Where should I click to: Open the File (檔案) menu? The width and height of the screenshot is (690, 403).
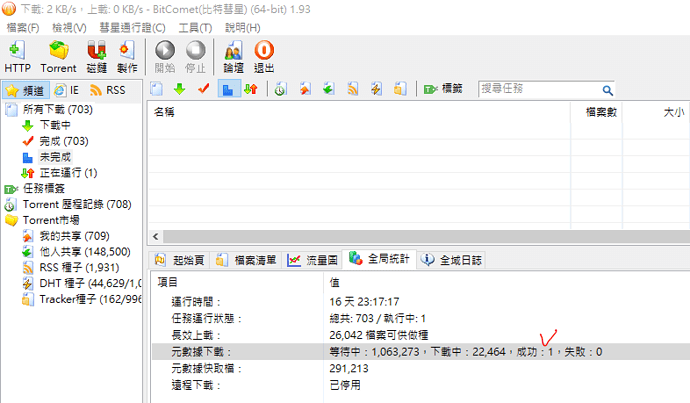pos(23,28)
